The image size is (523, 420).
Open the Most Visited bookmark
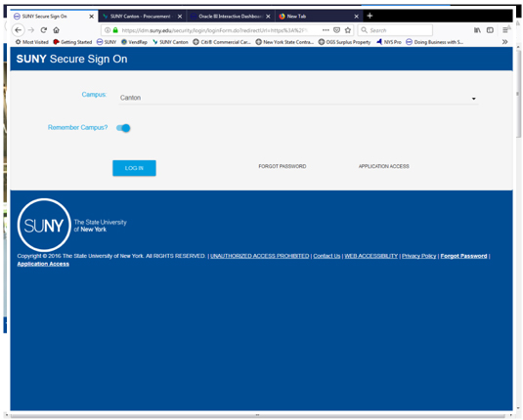tap(32, 42)
